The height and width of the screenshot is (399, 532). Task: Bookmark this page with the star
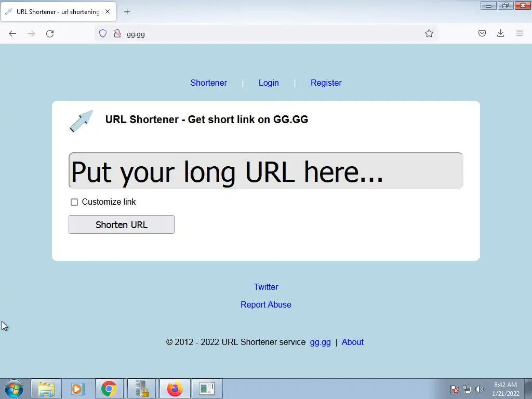pyautogui.click(x=429, y=33)
